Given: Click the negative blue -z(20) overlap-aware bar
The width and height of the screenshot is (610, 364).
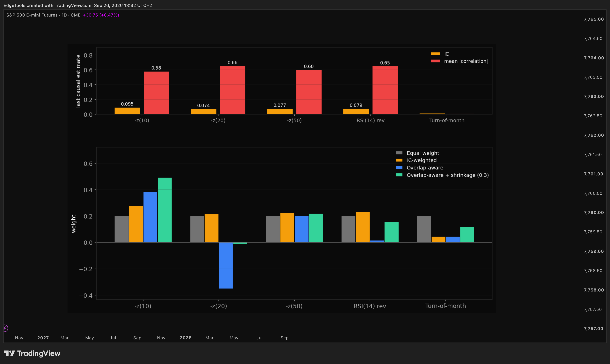Looking at the screenshot, I should 226,265.
